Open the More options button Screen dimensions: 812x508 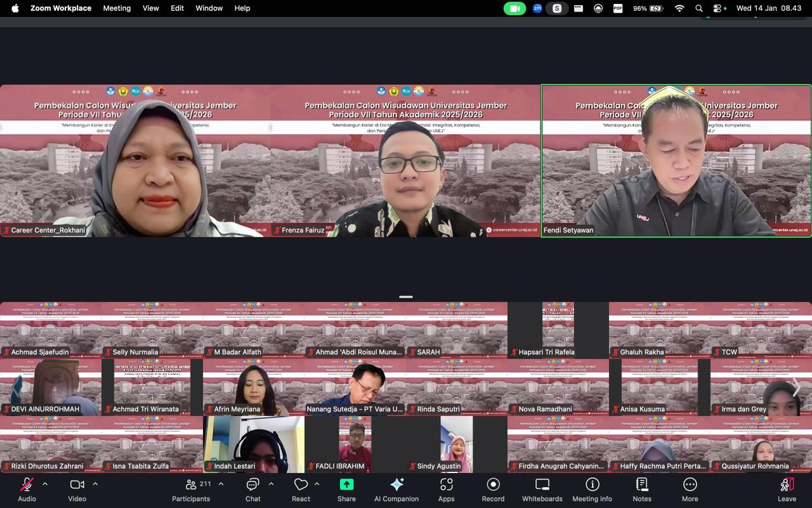tap(690, 489)
